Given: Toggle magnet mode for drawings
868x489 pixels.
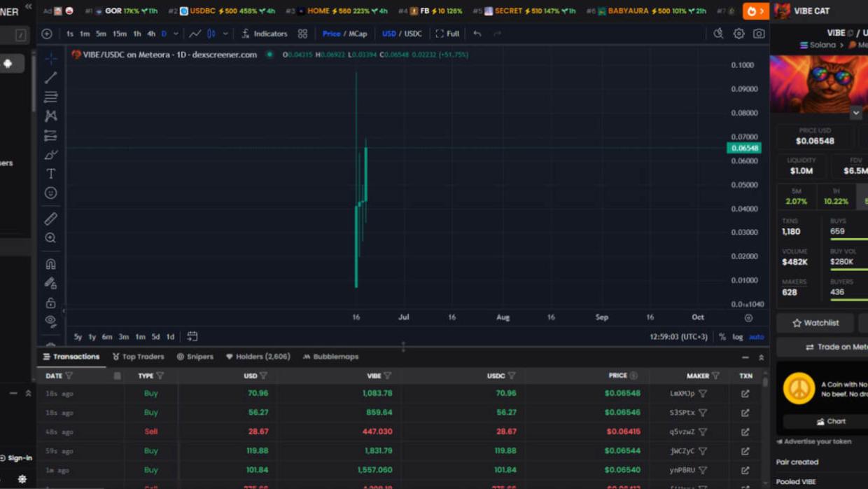Looking at the screenshot, I should click(50, 265).
